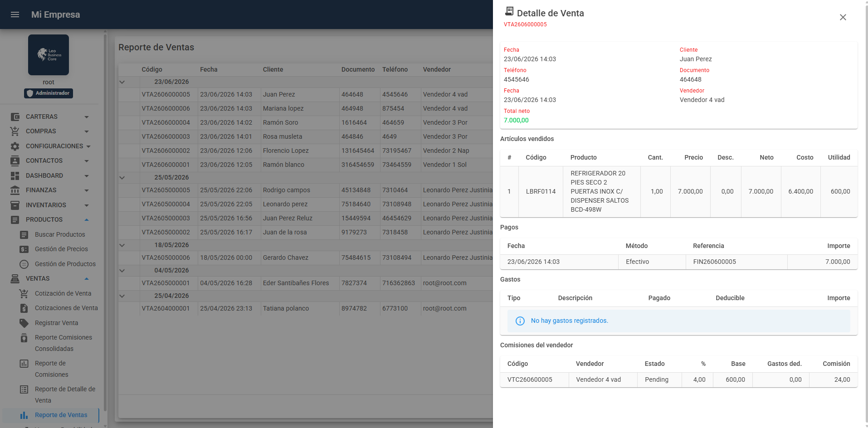Click the Gestión de Precios icon
This screenshot has height=428, width=868.
point(24,249)
